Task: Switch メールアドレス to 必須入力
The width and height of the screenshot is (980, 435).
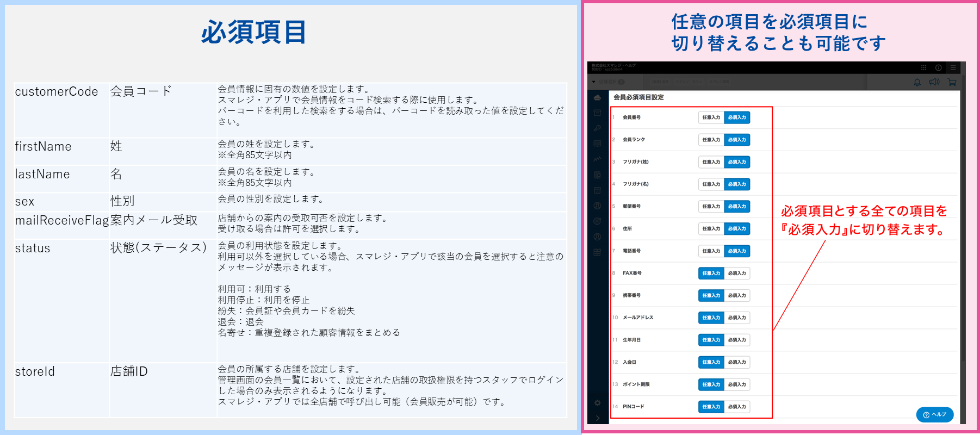Action: tap(737, 318)
